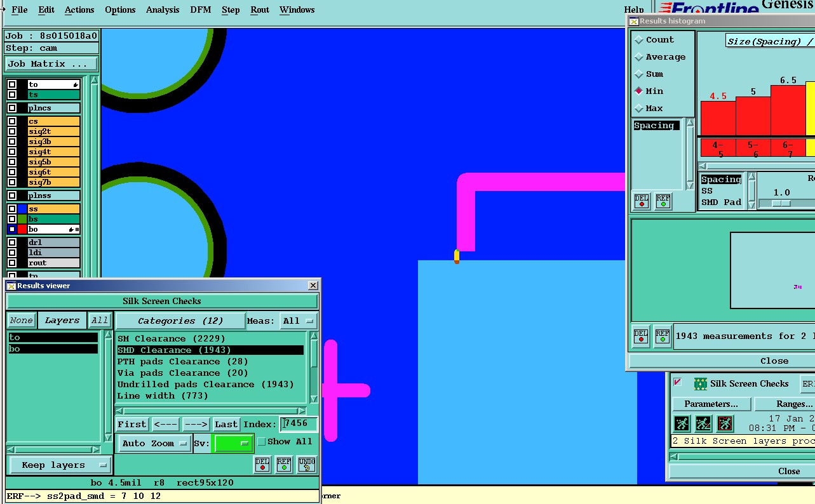Screen dimensions: 815x504
Task: Select the Average radio option
Action: pyautogui.click(x=639, y=56)
